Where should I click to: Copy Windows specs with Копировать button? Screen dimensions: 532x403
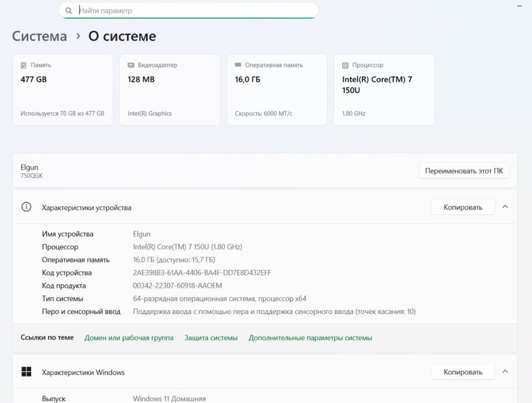463,372
